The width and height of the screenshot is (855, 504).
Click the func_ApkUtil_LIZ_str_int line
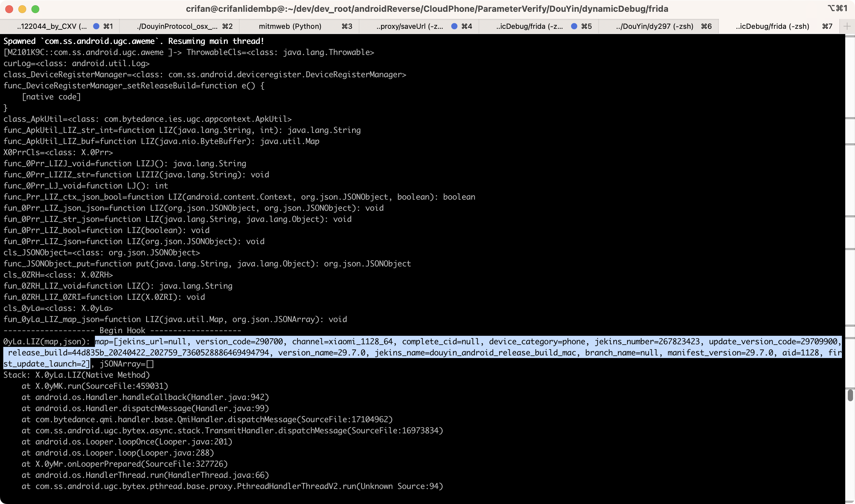[x=182, y=130]
